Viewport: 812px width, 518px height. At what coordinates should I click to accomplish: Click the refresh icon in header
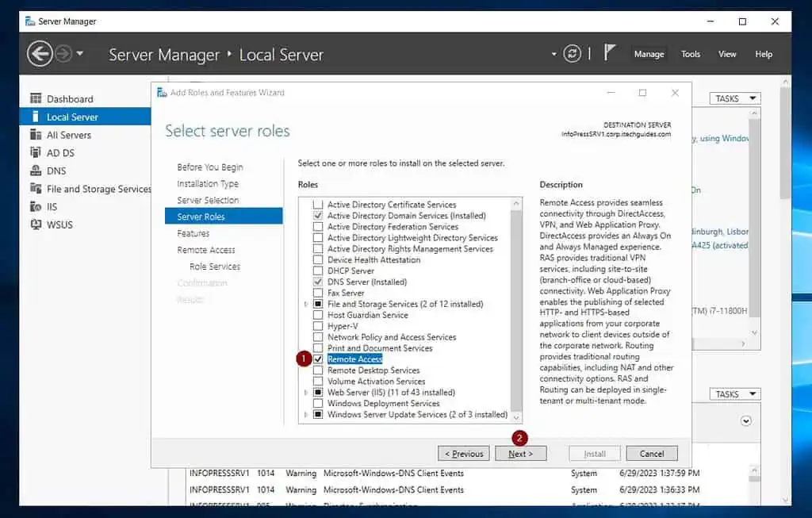click(572, 54)
